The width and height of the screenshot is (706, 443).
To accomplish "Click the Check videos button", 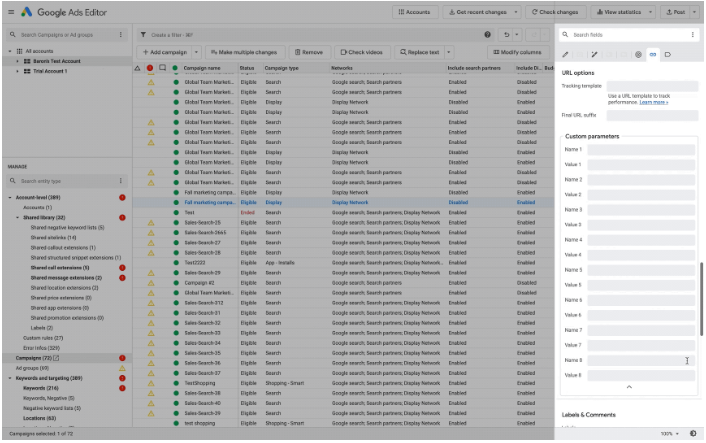I will pyautogui.click(x=362, y=52).
